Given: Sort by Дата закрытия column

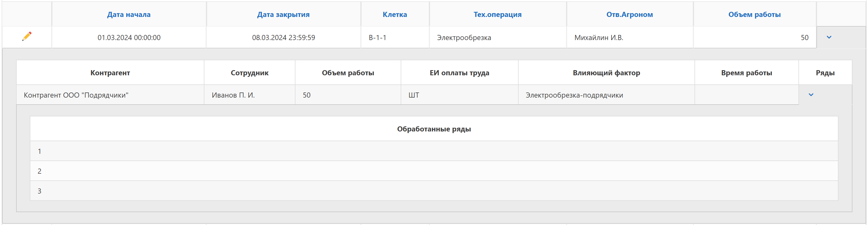Looking at the screenshot, I should pos(283,15).
